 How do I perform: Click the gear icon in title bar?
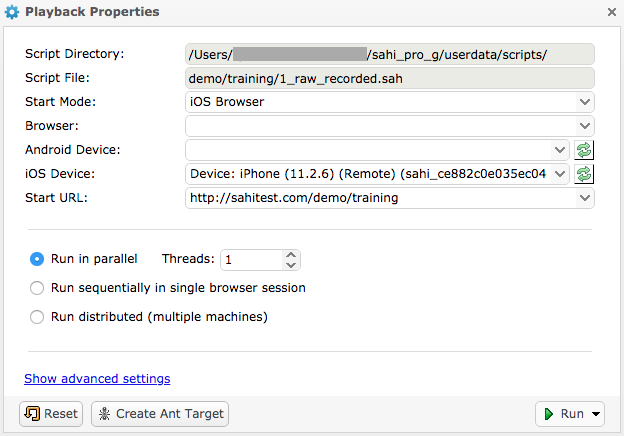coord(12,12)
